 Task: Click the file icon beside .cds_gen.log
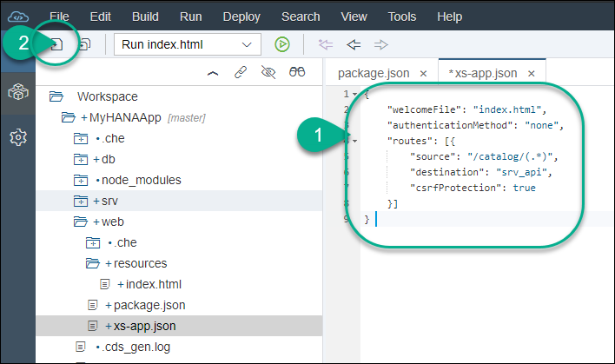click(x=81, y=347)
